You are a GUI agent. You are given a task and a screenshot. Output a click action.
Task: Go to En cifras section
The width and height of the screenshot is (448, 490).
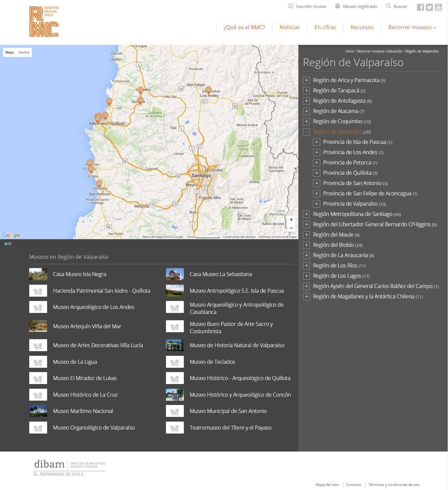click(x=325, y=27)
